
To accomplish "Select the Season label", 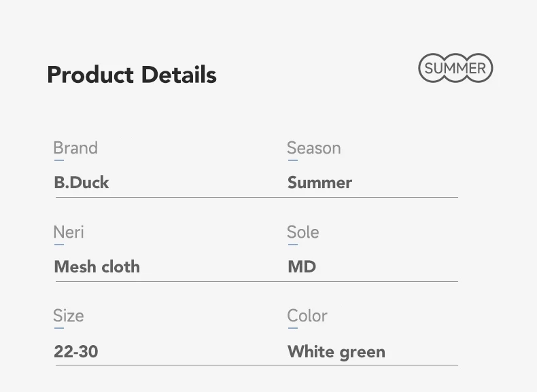I will coord(314,148).
